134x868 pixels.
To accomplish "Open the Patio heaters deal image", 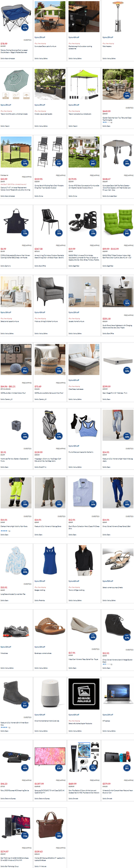I will click(x=118, y=17).
